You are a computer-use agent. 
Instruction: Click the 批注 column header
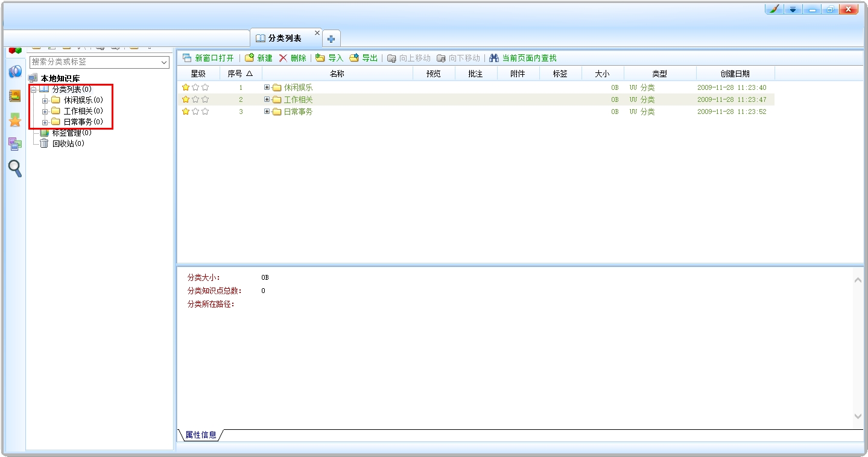(476, 74)
